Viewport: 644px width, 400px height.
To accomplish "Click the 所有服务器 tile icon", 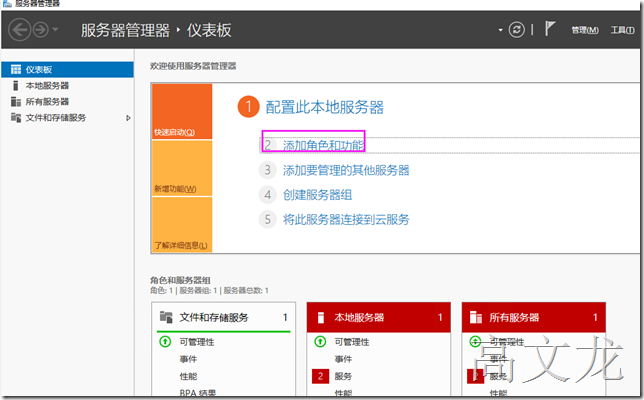I will pos(476,317).
